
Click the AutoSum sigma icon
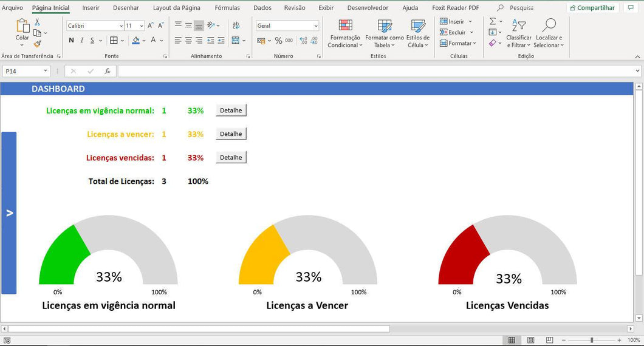pyautogui.click(x=493, y=21)
